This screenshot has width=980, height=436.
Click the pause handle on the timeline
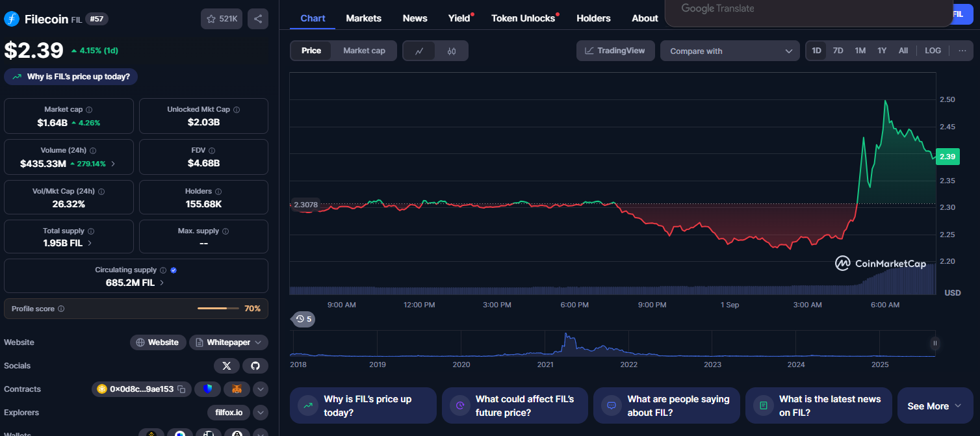(935, 343)
